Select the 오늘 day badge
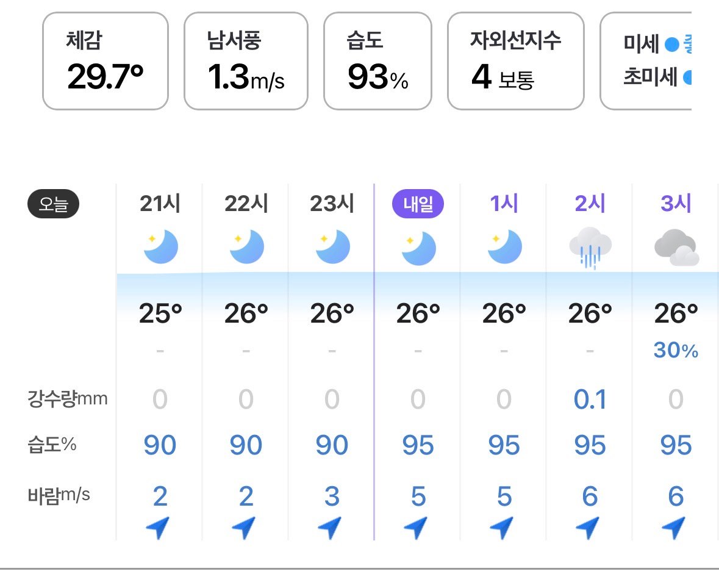This screenshot has height=588, width=719. tap(53, 204)
